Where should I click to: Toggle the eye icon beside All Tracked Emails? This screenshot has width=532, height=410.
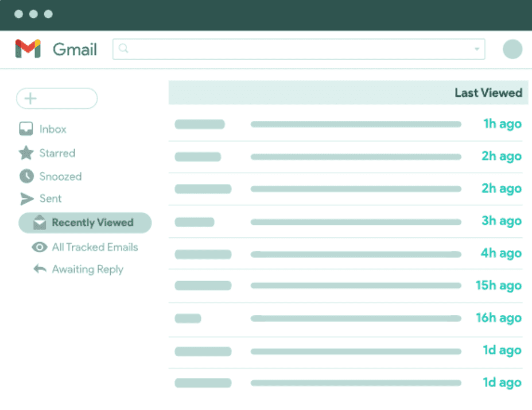[x=39, y=247]
